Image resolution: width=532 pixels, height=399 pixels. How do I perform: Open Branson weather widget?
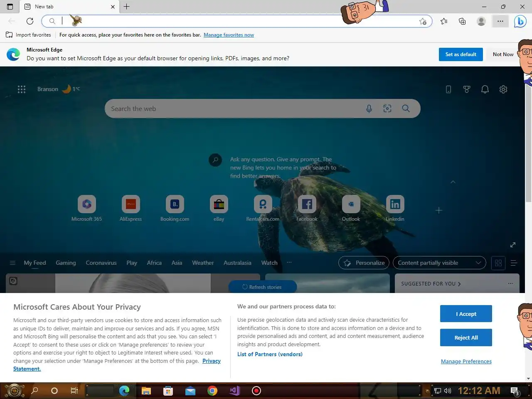tap(59, 89)
